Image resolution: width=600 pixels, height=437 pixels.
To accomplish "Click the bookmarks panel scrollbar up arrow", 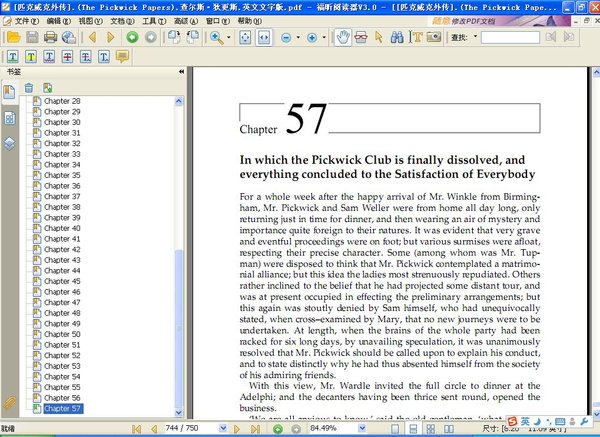I will [x=179, y=101].
